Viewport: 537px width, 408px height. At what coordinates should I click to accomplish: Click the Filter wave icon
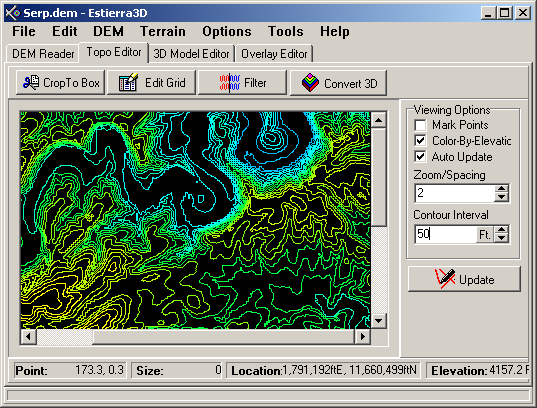(x=229, y=83)
